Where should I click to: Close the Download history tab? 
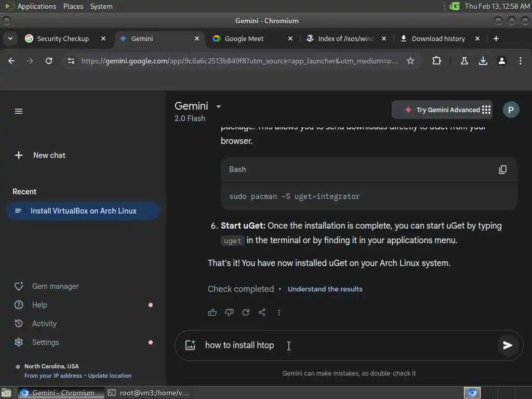point(477,38)
